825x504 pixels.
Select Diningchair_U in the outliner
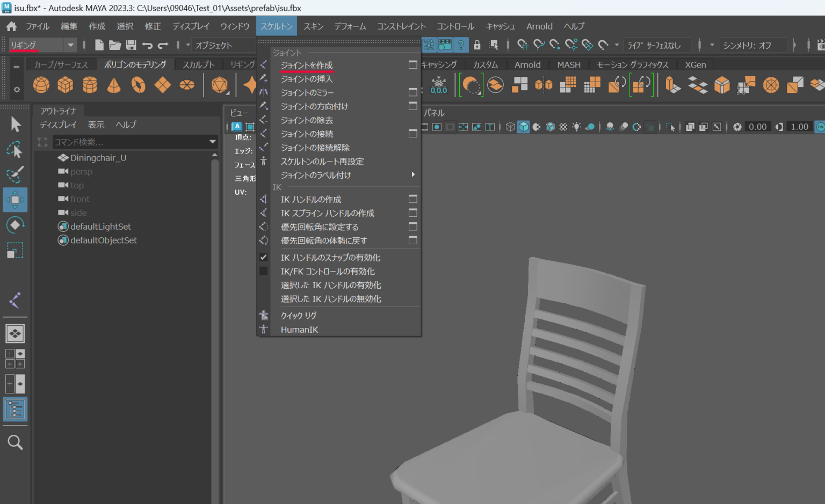[98, 158]
